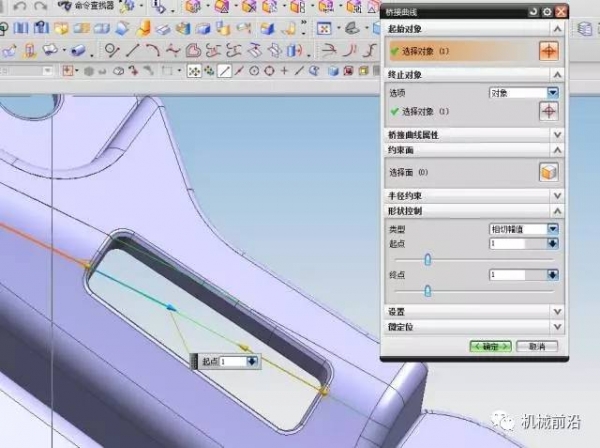Toggle the End Point snap option
The height and width of the screenshot is (448, 600).
(224, 71)
